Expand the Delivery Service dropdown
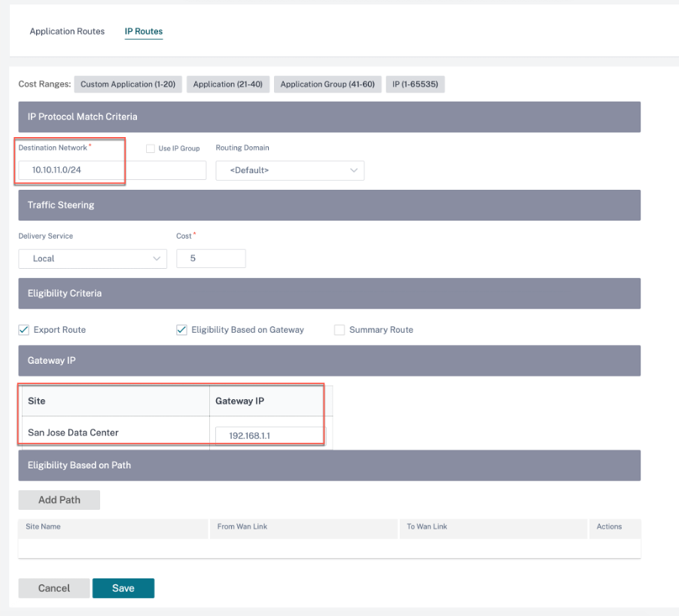 [93, 258]
